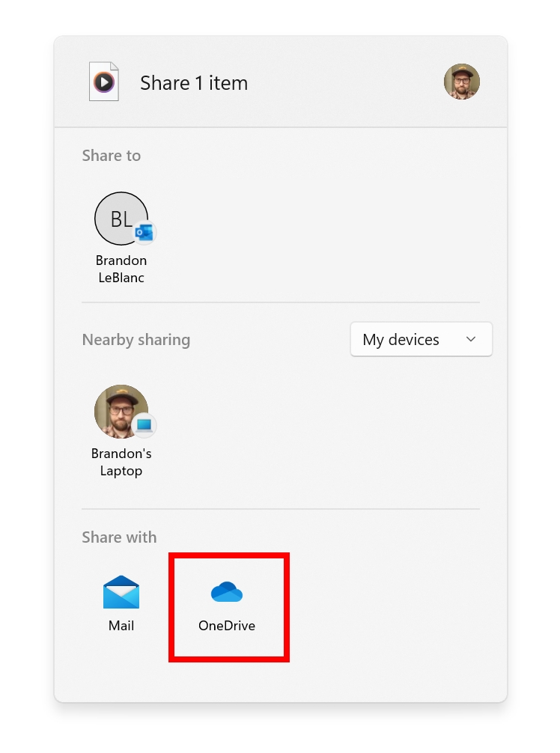Click the Share with section header
The height and width of the screenshot is (753, 560).
(119, 537)
